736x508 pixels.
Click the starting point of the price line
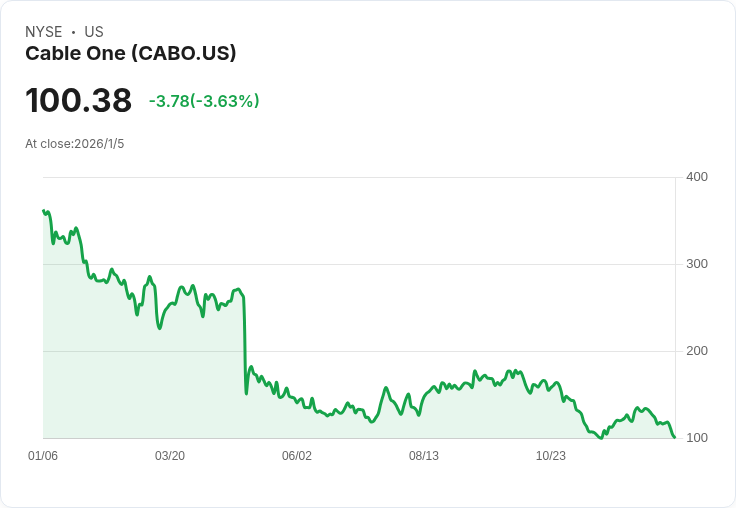44,211
